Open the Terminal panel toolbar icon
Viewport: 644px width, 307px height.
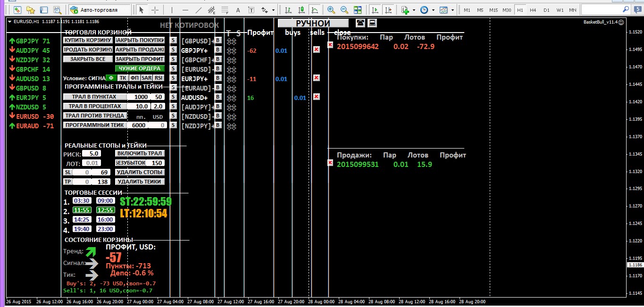point(44,9)
